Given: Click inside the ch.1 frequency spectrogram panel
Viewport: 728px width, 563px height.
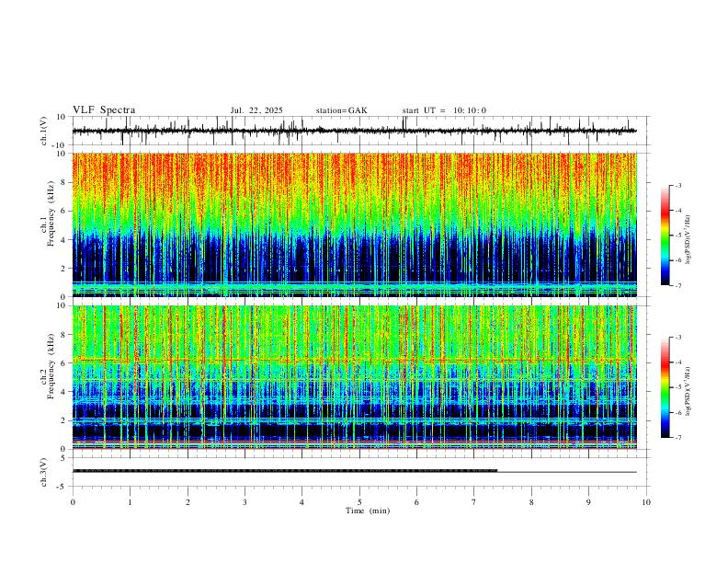Looking at the screenshot, I should click(x=354, y=224).
